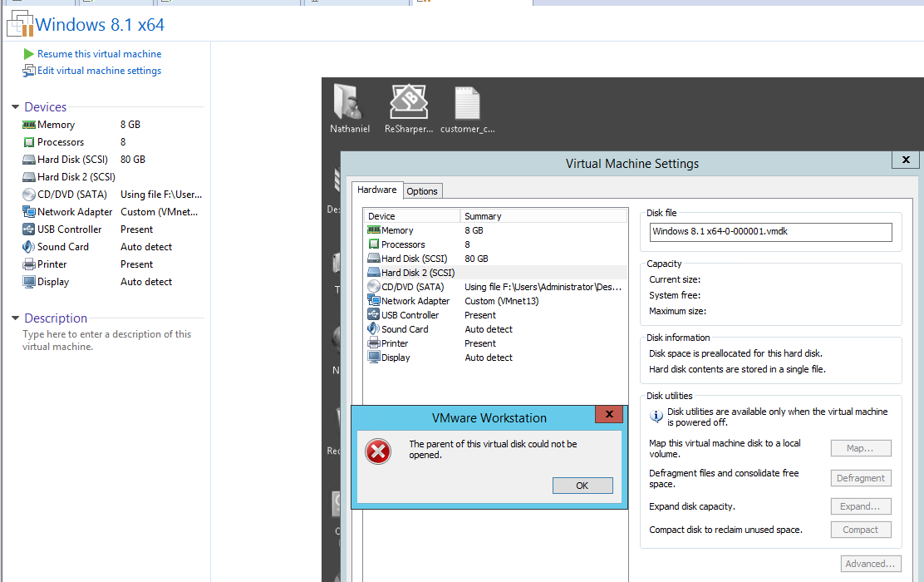Switch to the Options tab
The image size is (924, 582).
(x=422, y=191)
